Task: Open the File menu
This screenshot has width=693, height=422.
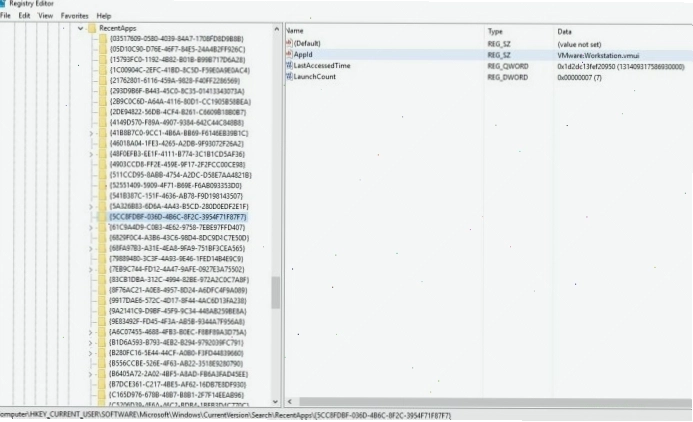Action: pyautogui.click(x=5, y=15)
